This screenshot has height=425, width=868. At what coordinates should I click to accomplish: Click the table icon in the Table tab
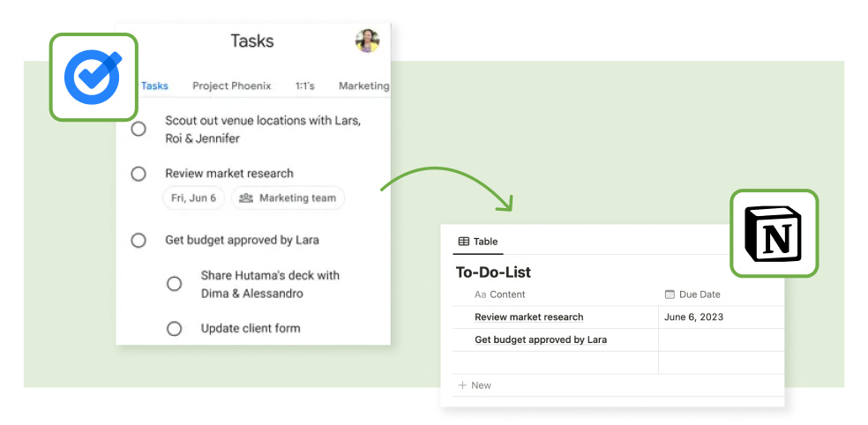(464, 242)
